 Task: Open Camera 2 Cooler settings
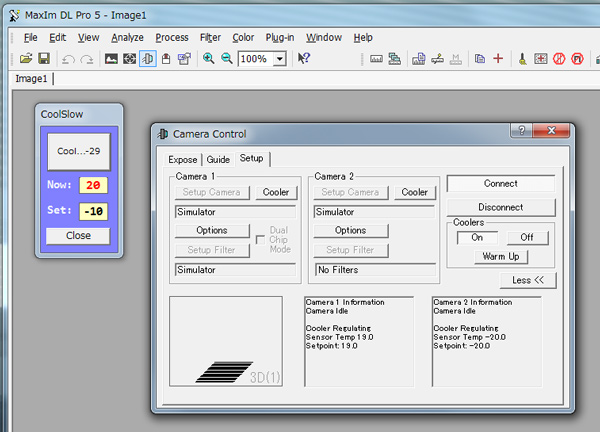(414, 192)
